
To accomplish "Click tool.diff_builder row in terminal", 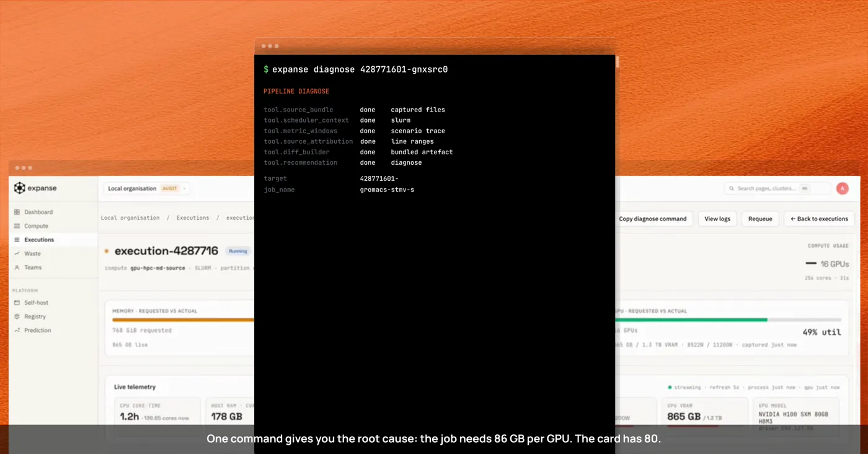I will pos(358,152).
